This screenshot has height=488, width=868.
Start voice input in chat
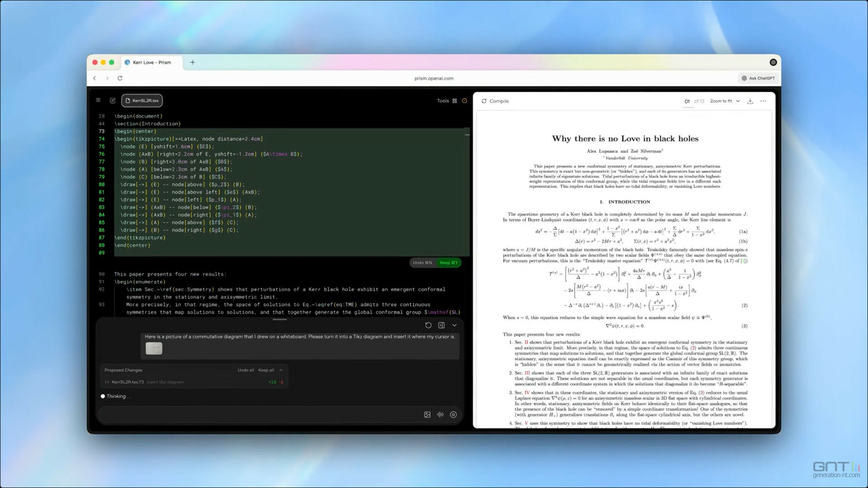click(440, 414)
